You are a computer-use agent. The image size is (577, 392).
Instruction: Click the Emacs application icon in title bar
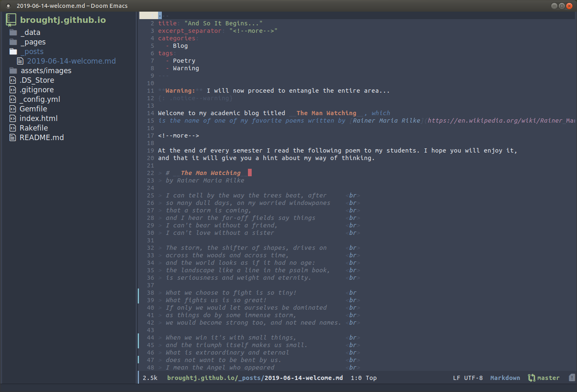[8, 6]
